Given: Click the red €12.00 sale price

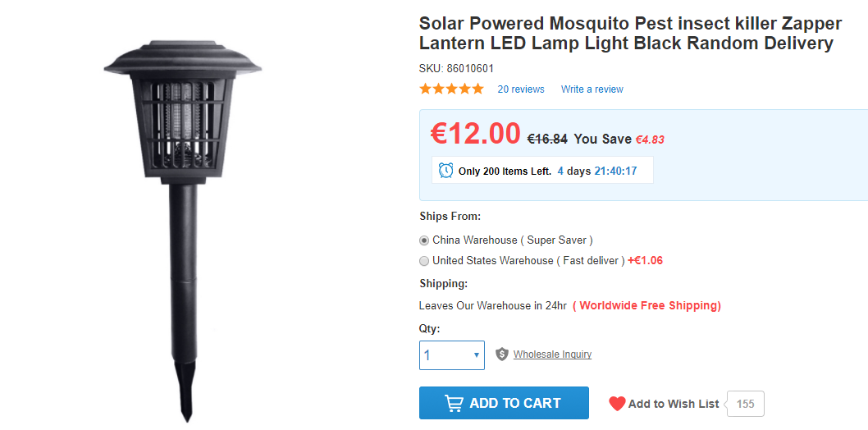Looking at the screenshot, I should pos(476,133).
